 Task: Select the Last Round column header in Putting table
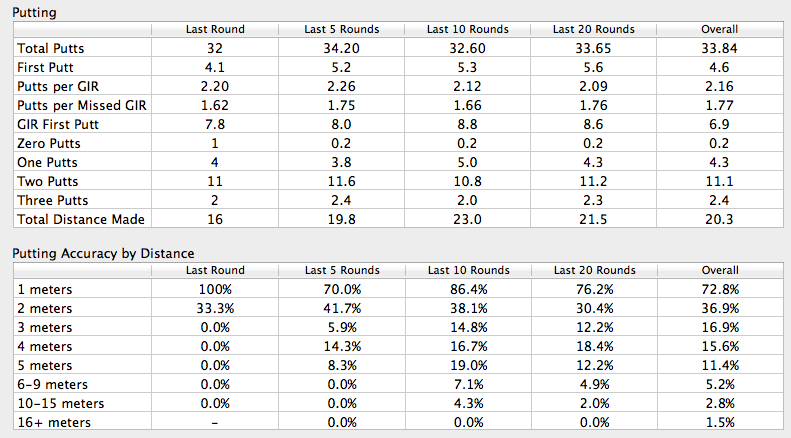click(215, 29)
